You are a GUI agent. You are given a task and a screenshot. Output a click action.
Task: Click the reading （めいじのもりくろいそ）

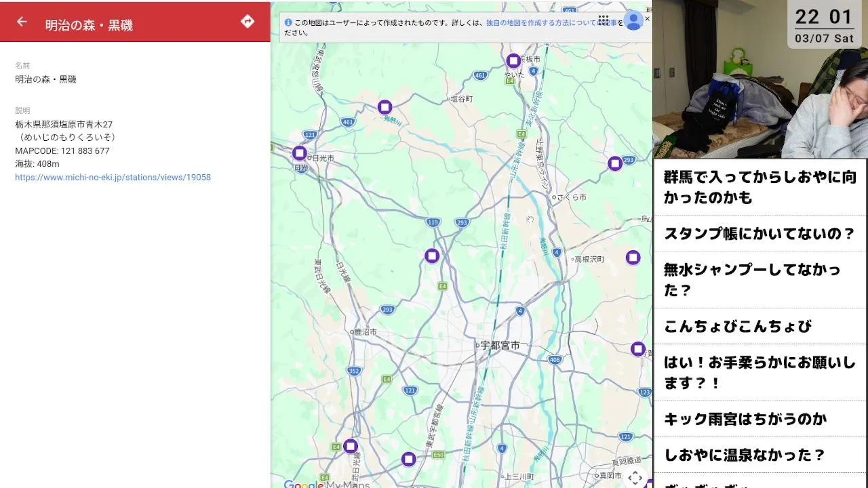pyautogui.click(x=66, y=138)
